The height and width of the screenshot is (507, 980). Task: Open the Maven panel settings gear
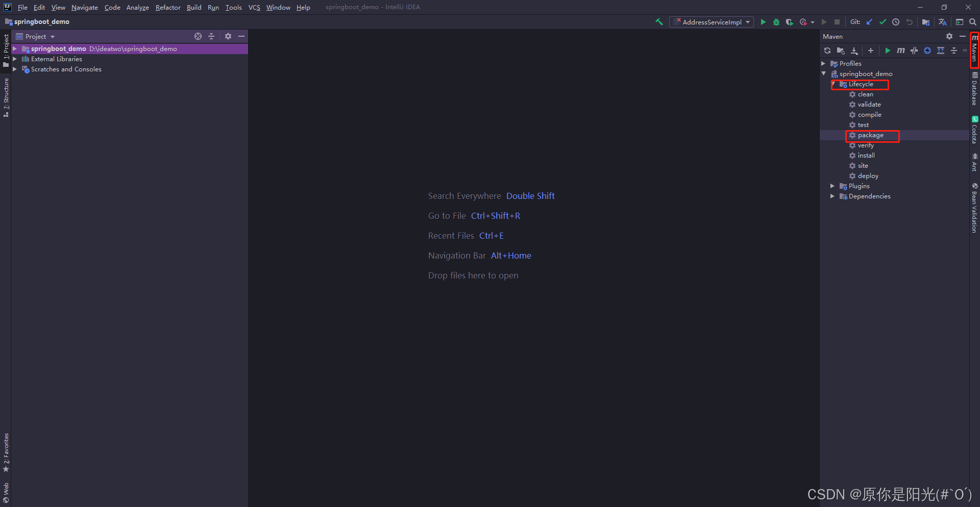click(x=949, y=36)
